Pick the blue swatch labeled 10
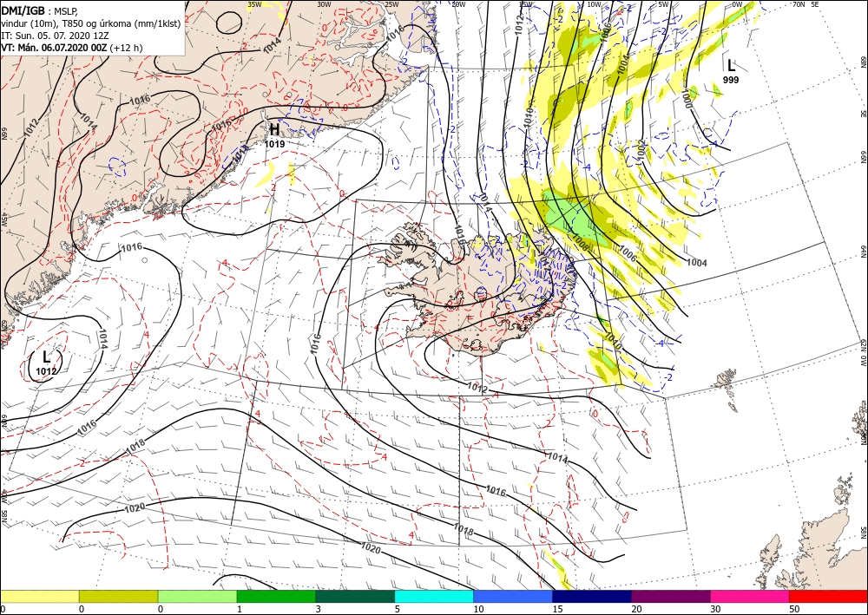 click(x=513, y=596)
